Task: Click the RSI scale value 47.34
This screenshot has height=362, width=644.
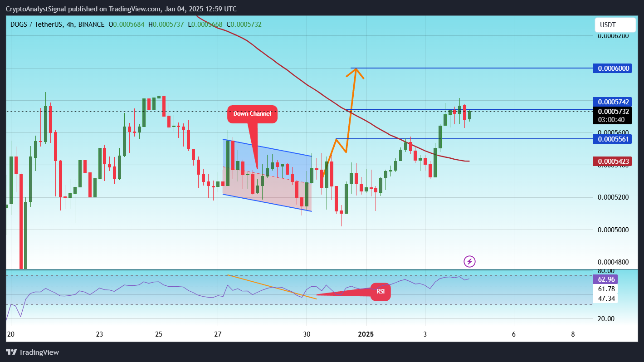Action: (606, 298)
